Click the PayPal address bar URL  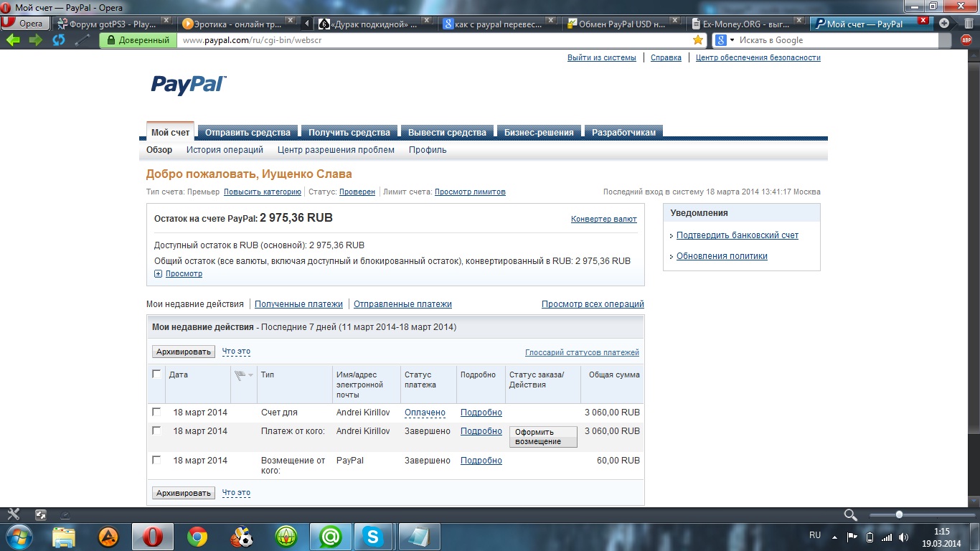point(253,40)
